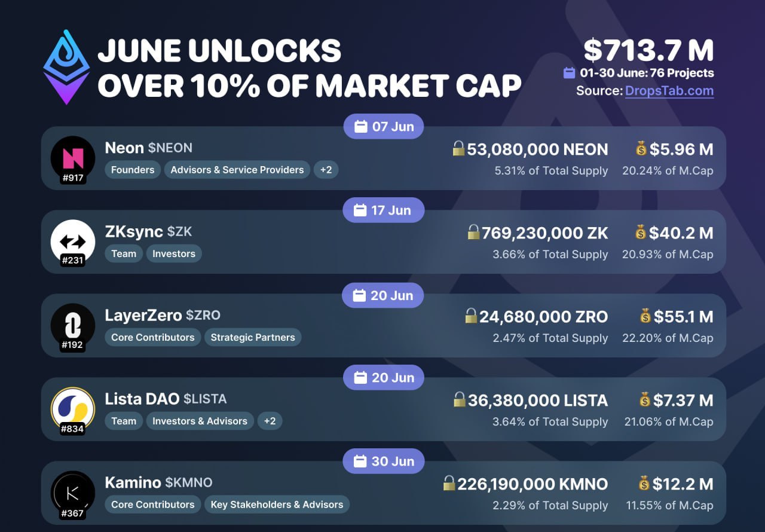Click the money bag icon beside $40.2 M
This screenshot has width=765, height=532.
[x=641, y=232]
